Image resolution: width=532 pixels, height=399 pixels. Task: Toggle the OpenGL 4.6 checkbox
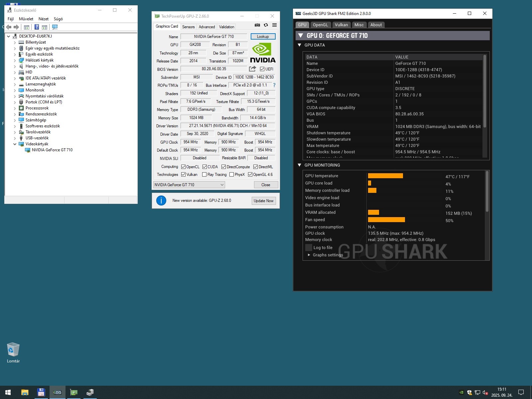[250, 175]
